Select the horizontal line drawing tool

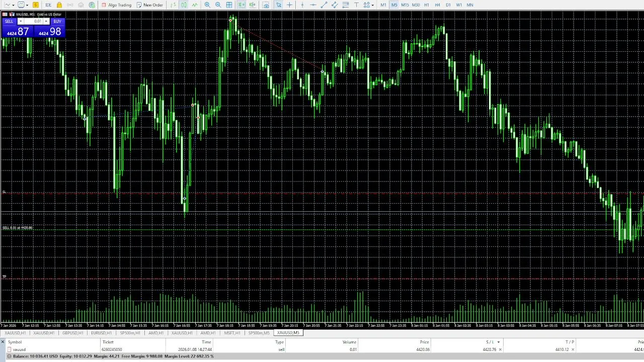point(313,5)
